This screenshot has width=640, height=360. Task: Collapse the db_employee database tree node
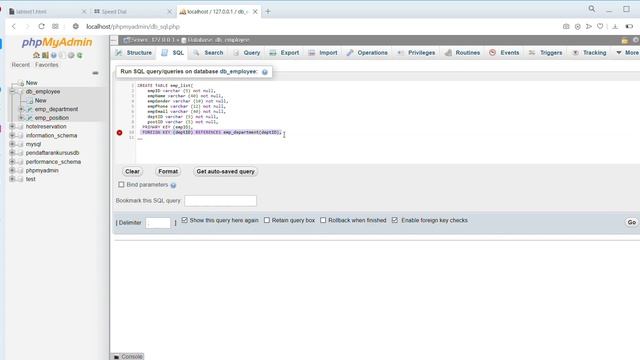point(12,91)
